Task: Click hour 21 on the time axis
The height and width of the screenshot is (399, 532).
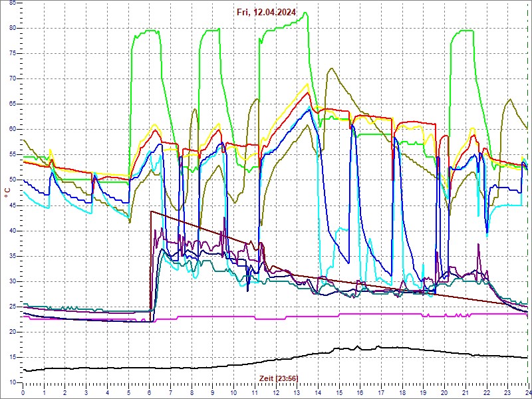Action: pos(465,392)
